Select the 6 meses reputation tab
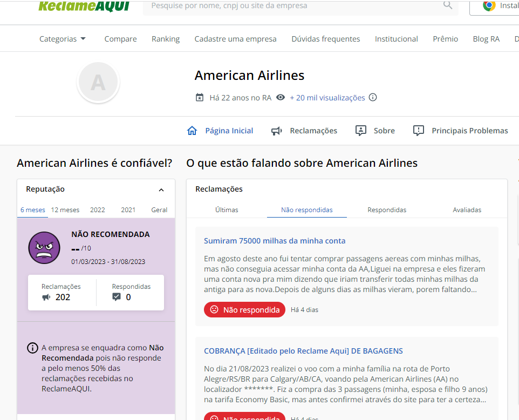This screenshot has height=420, width=519. point(33,209)
